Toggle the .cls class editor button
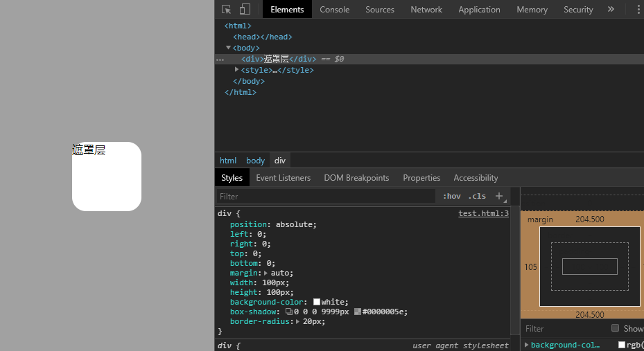Viewport: 644px width, 351px height. (477, 196)
